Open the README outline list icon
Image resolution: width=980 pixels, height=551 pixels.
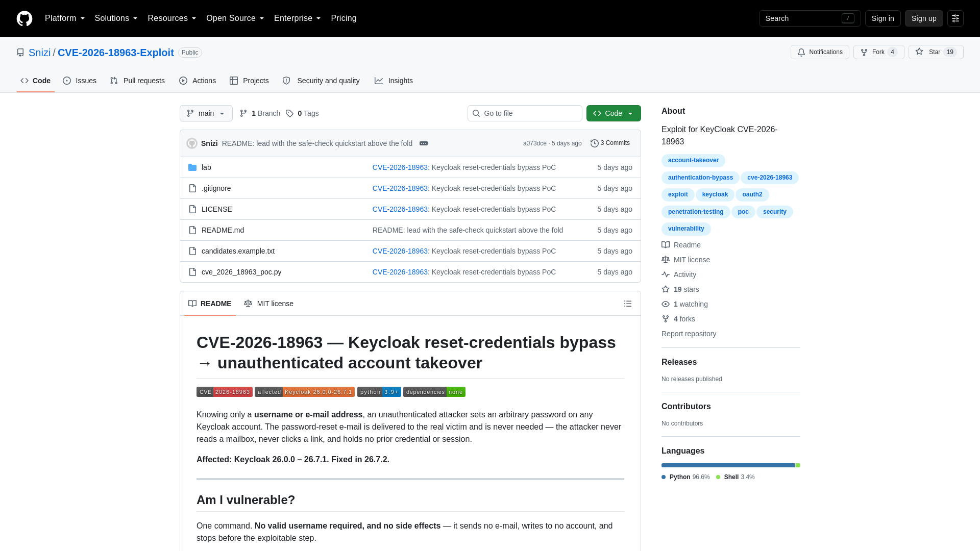click(x=628, y=304)
